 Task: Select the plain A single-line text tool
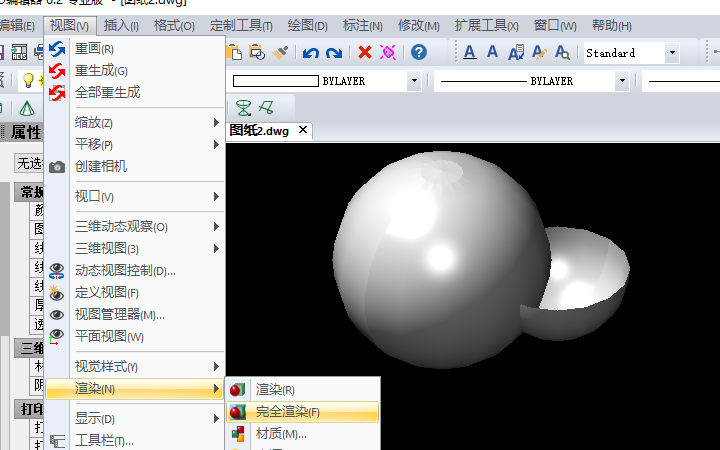pyautogui.click(x=492, y=51)
